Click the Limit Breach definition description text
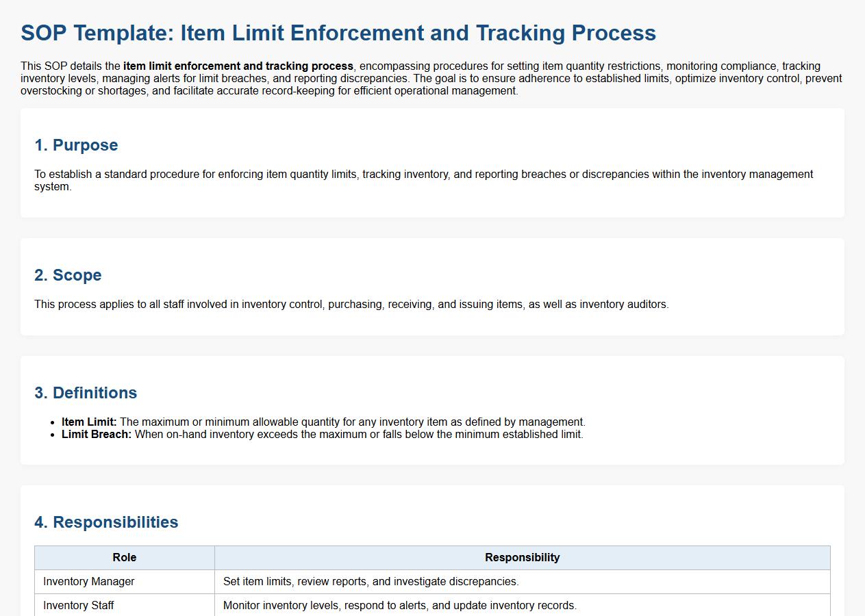Viewport: 865px width, 616px height. click(x=359, y=435)
